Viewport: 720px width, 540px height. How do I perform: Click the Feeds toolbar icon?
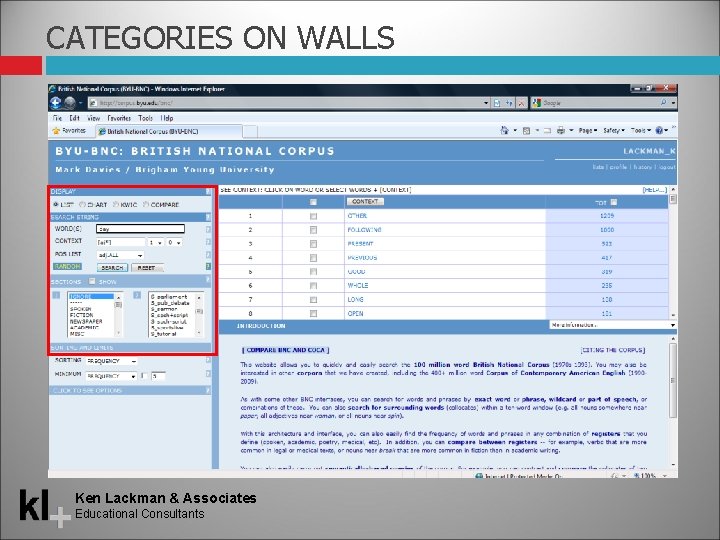tap(527, 131)
